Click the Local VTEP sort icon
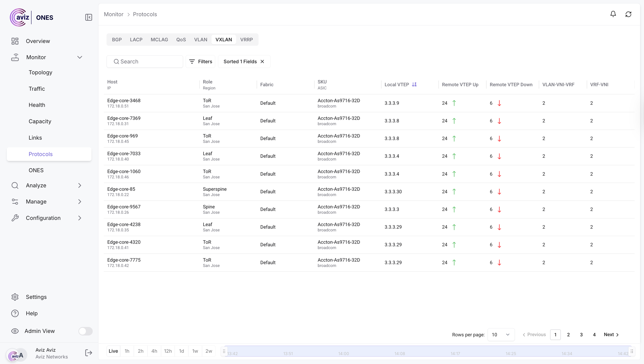This screenshot has height=364, width=644. pyautogui.click(x=414, y=84)
